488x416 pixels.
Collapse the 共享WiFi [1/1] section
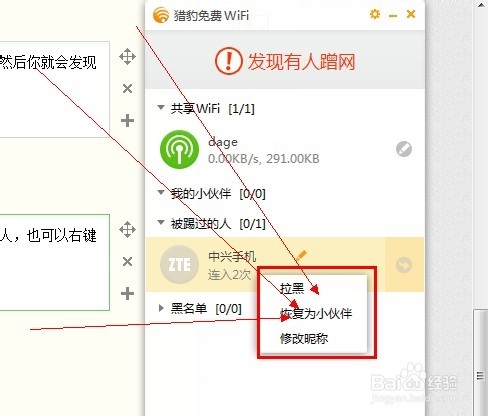[x=161, y=108]
